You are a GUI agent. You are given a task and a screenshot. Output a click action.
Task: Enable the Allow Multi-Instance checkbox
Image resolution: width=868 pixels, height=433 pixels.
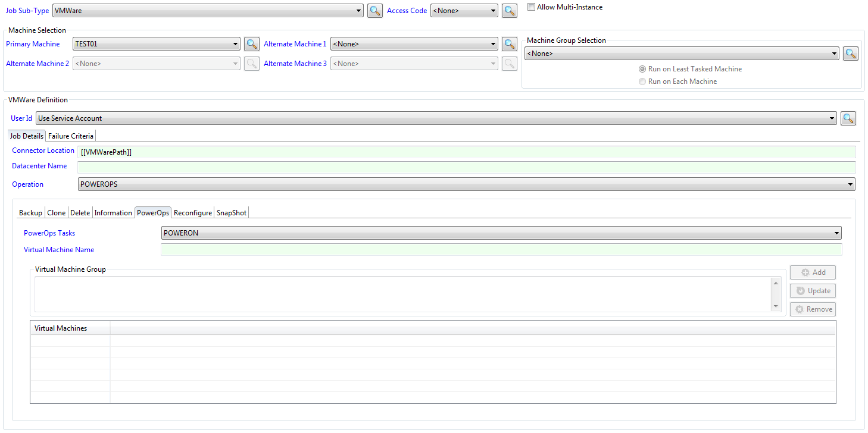point(532,7)
